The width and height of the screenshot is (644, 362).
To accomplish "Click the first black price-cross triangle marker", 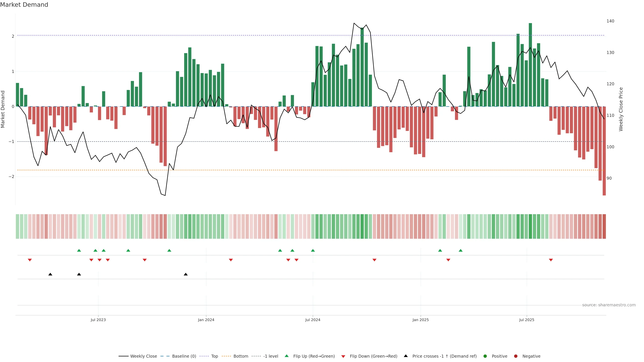I will tap(50, 274).
